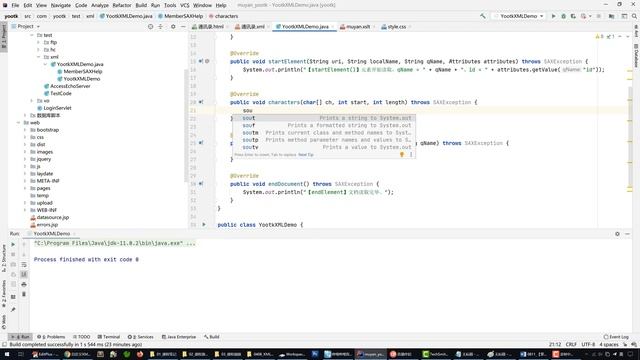Open Run panel settings gear
640x360 pixels.
pyautogui.click(x=617, y=234)
